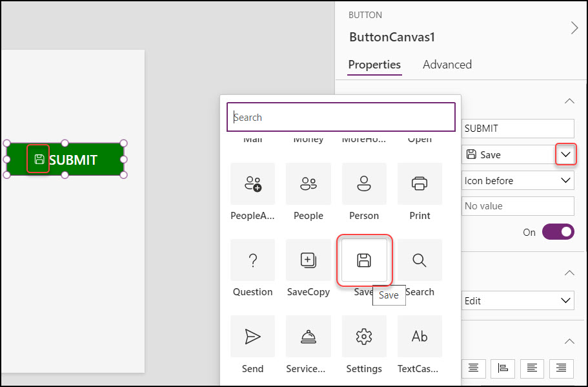588x387 pixels.
Task: Select the ServiceBell icon tile
Action: 309,337
